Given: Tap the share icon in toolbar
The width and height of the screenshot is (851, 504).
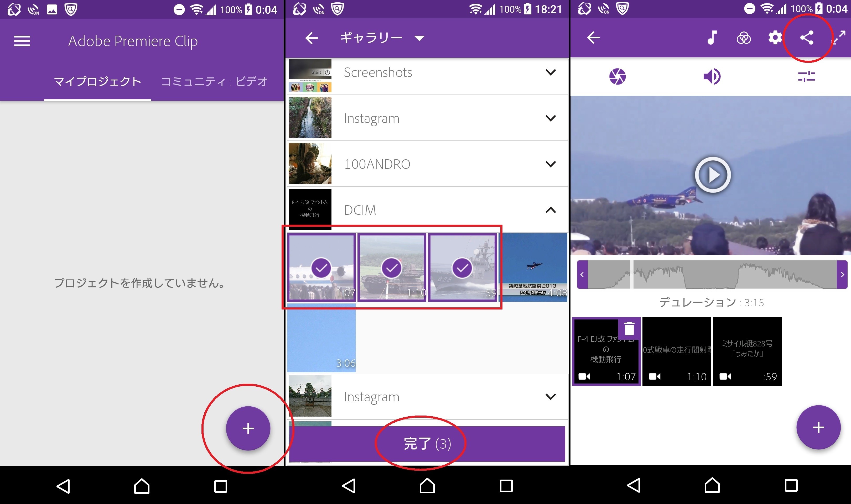Looking at the screenshot, I should point(807,38).
